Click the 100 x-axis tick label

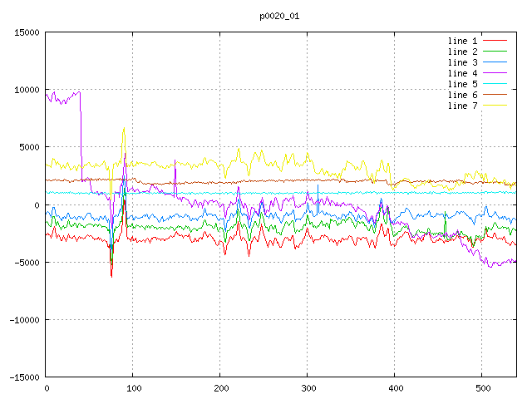click(x=133, y=388)
